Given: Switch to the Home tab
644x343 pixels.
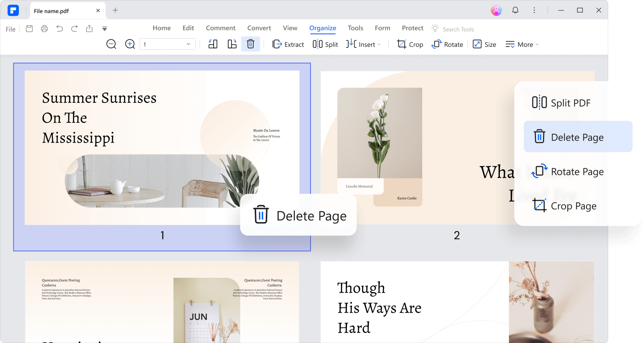Looking at the screenshot, I should coord(162,28).
